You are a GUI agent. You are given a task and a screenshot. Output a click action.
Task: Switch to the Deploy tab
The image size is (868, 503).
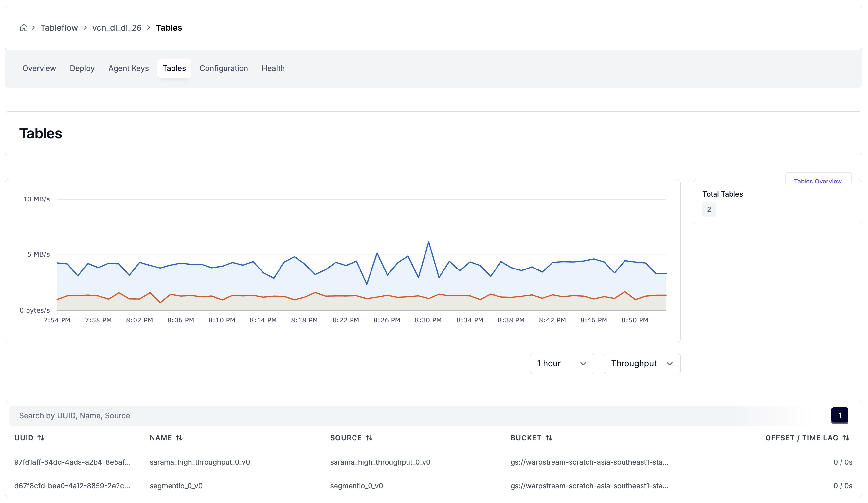coord(82,68)
